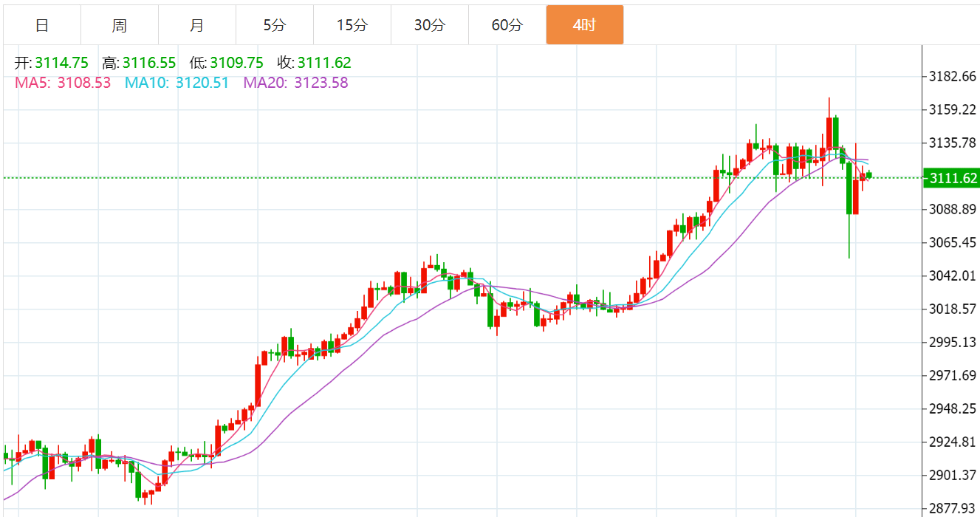Click the 3182.66 price axis label
This screenshot has width=980, height=517.
coord(953,77)
